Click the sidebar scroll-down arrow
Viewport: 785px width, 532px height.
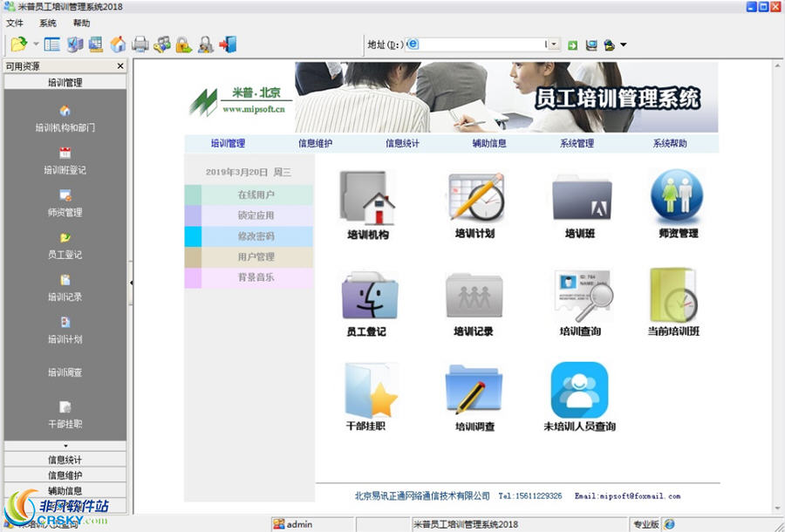click(65, 446)
